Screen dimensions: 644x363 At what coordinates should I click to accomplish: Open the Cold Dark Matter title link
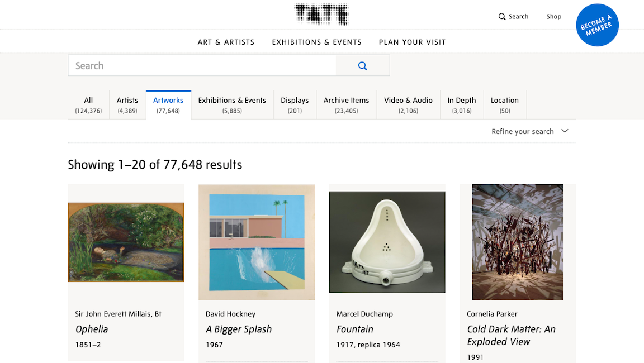pyautogui.click(x=511, y=335)
